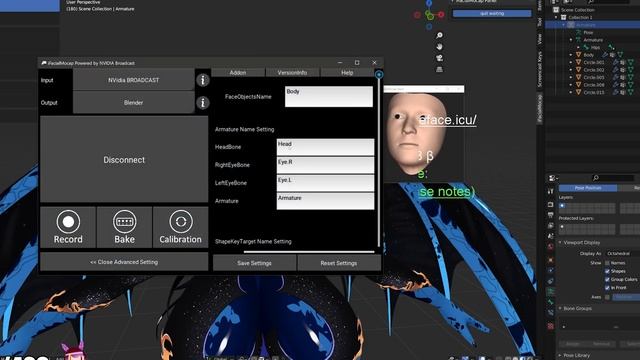
Task: Toggle camera view icon in viewport
Action: (x=439, y=58)
